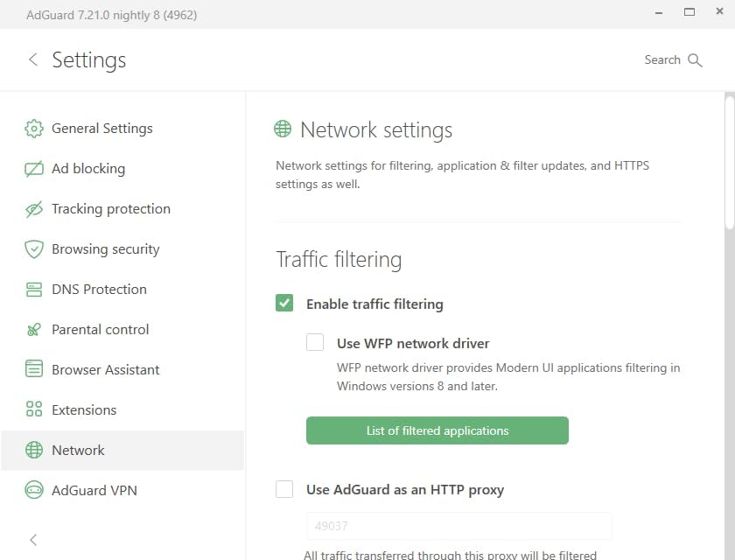Uncheck Enable traffic filtering checkbox

tap(284, 304)
